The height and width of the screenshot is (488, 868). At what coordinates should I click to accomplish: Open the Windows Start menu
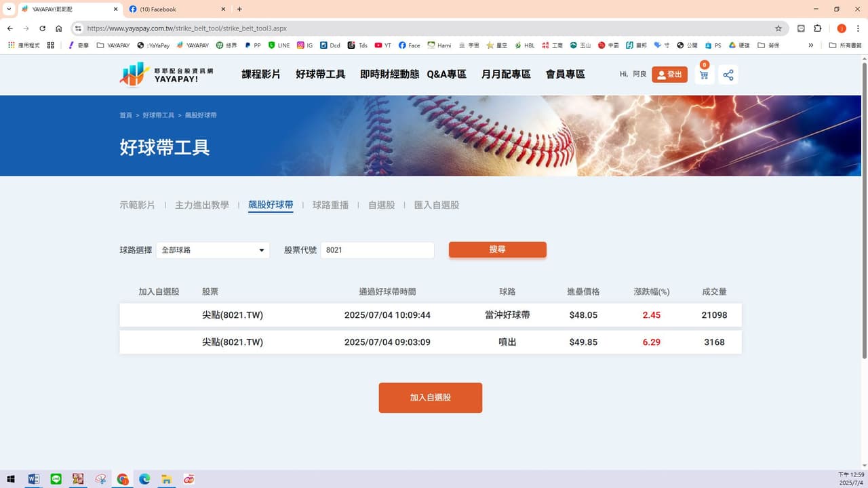click(x=11, y=479)
